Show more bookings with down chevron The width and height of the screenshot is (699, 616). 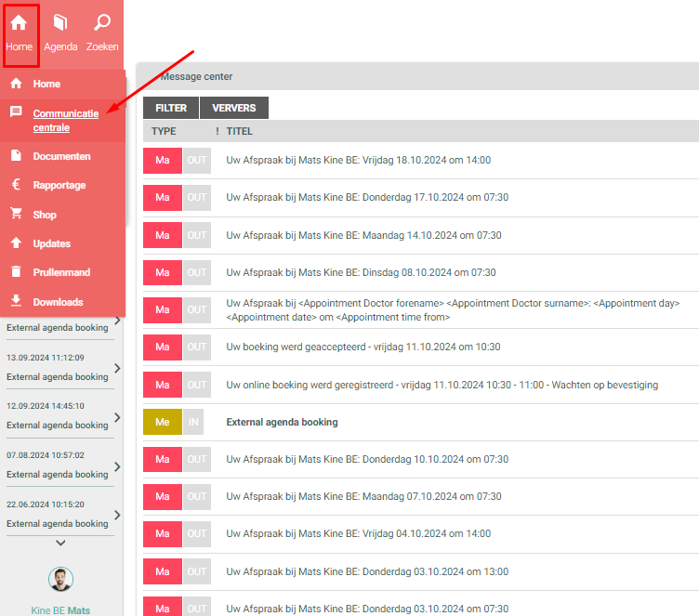60,543
